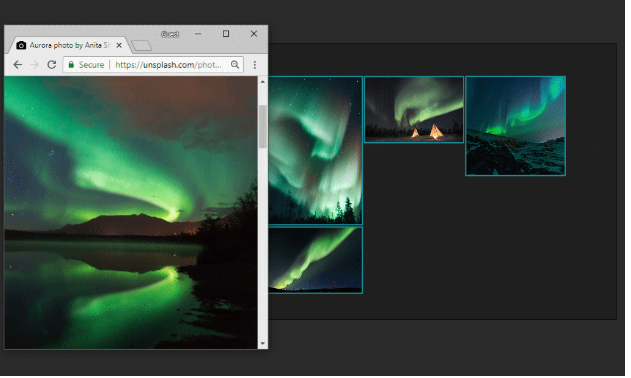Open the Chrome three-dot menu
Viewport: 631px width, 378px height.
(255, 65)
